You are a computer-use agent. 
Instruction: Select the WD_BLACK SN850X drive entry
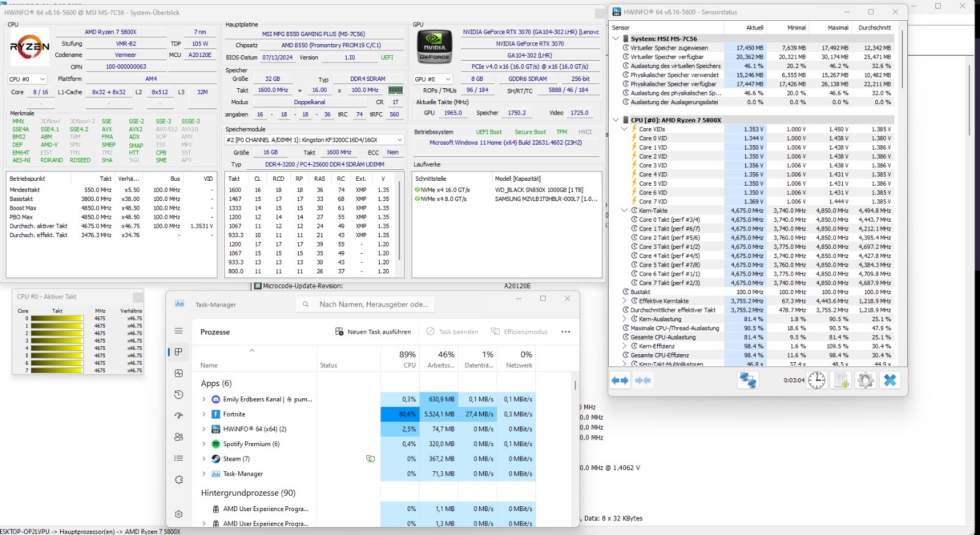[x=507, y=190]
